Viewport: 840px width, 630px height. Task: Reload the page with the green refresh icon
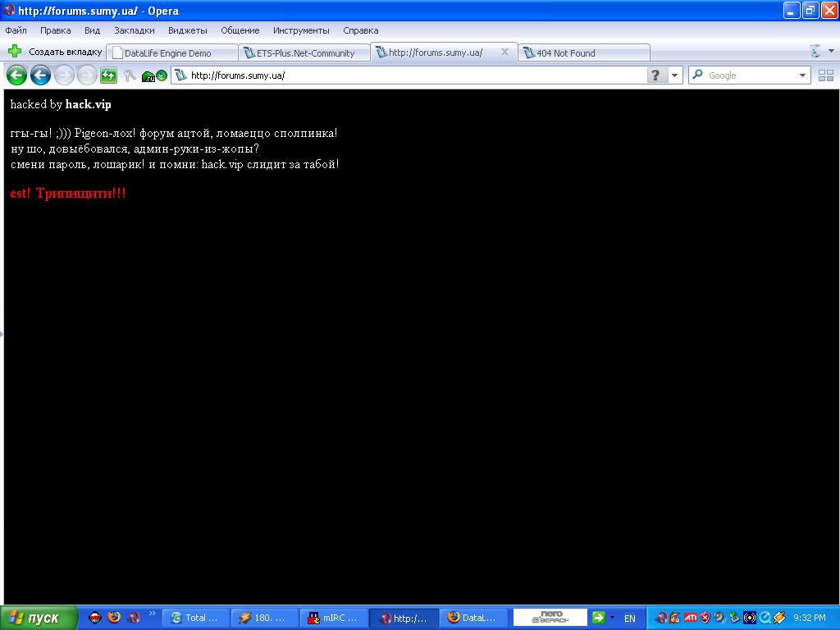[x=108, y=75]
